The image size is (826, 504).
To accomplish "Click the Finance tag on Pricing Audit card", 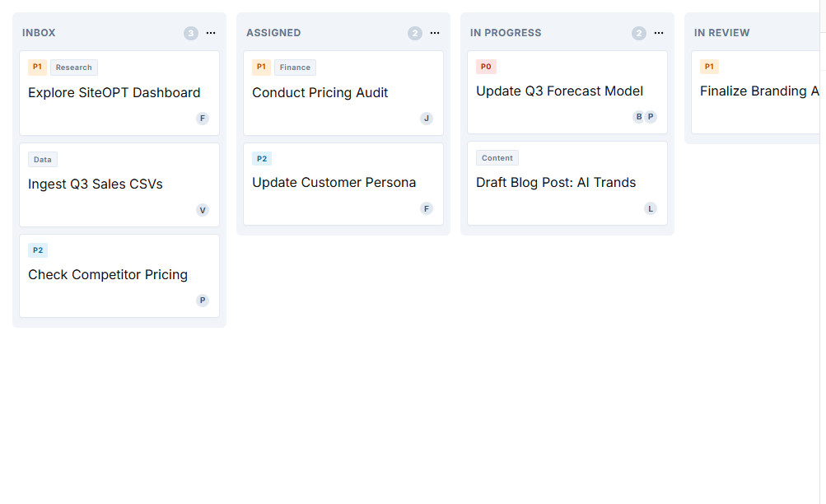I will [295, 68].
